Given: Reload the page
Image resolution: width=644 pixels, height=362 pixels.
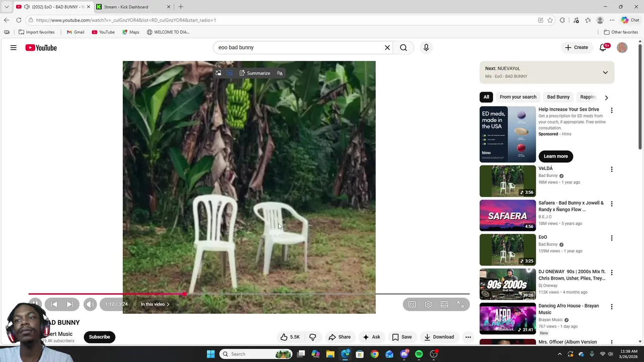Looking at the screenshot, I should (x=19, y=20).
